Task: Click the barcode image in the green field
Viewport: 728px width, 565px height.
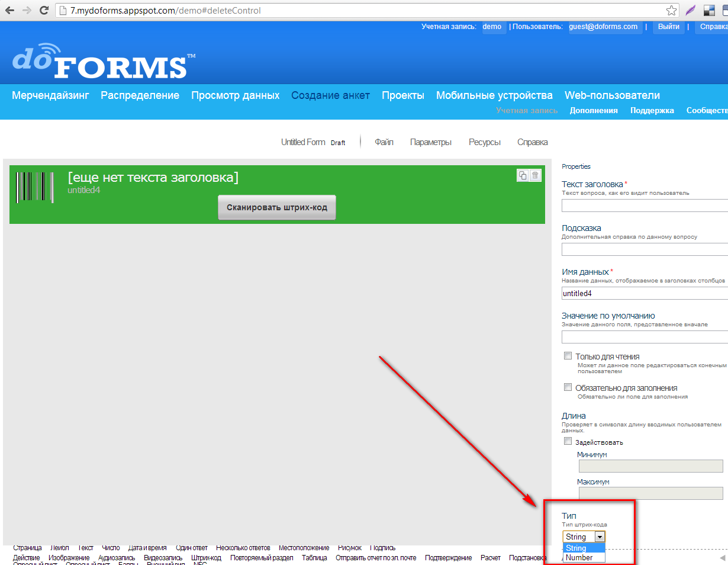Action: coord(35,188)
